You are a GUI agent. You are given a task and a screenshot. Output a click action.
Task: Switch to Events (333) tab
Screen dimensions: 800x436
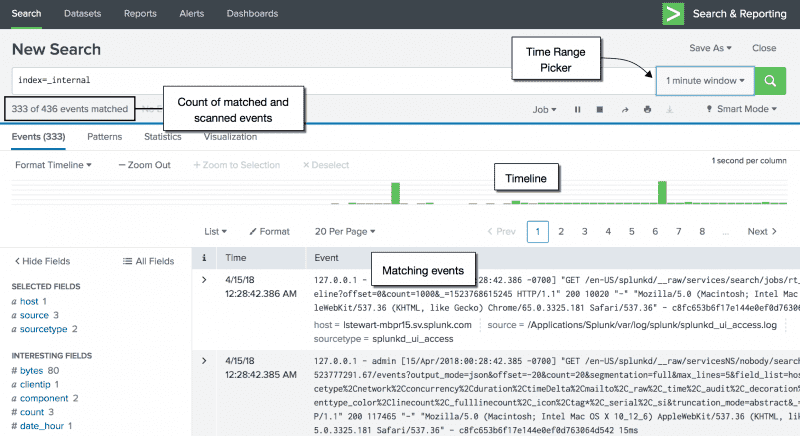coord(38,137)
